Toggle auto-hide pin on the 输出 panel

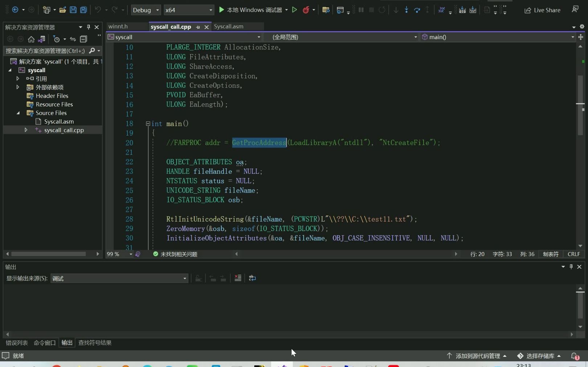pyautogui.click(x=571, y=267)
